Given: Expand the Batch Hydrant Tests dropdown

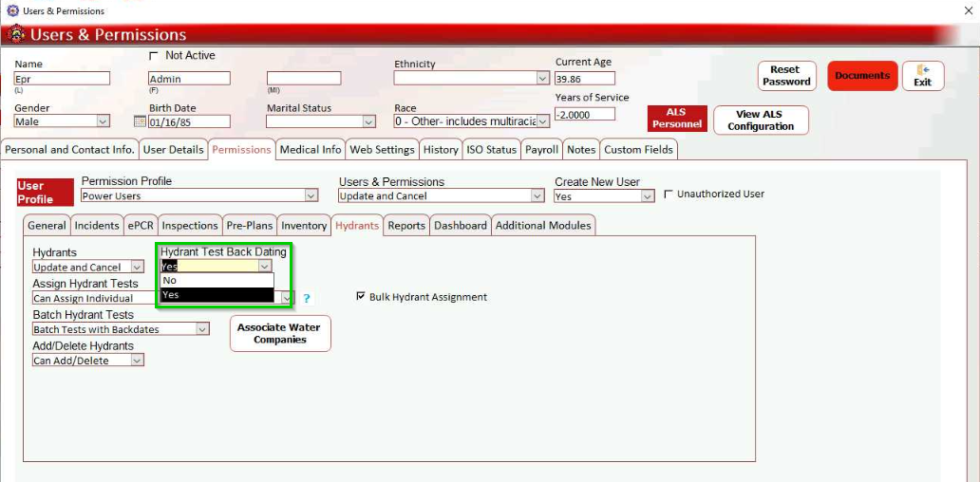Looking at the screenshot, I should 202,329.
